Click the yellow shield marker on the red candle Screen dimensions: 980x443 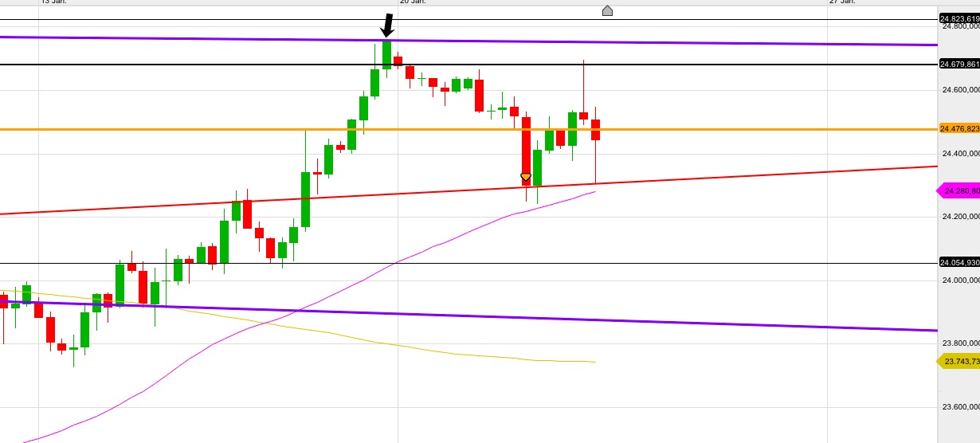pyautogui.click(x=526, y=177)
